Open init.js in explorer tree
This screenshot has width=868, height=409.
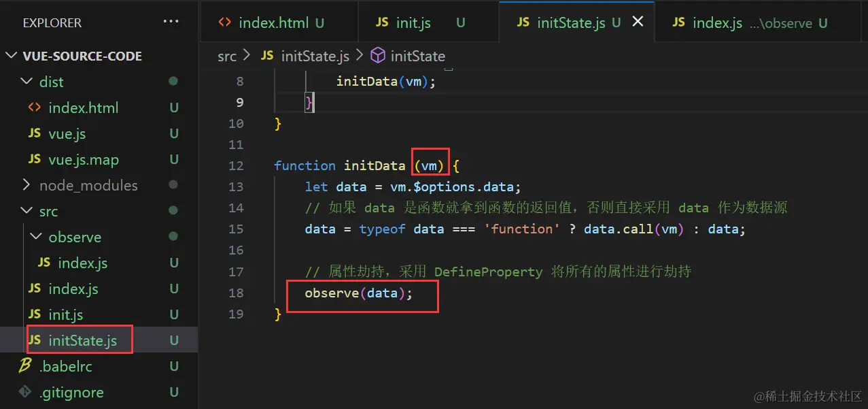click(66, 314)
